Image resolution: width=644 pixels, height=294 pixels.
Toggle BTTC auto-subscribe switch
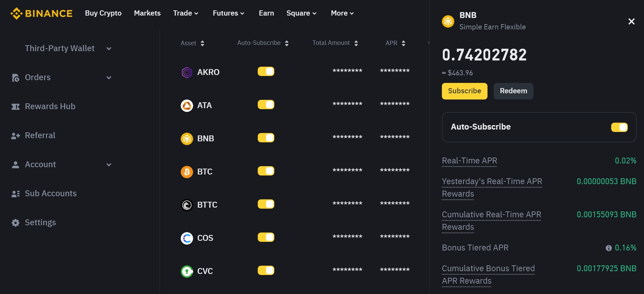266,204
